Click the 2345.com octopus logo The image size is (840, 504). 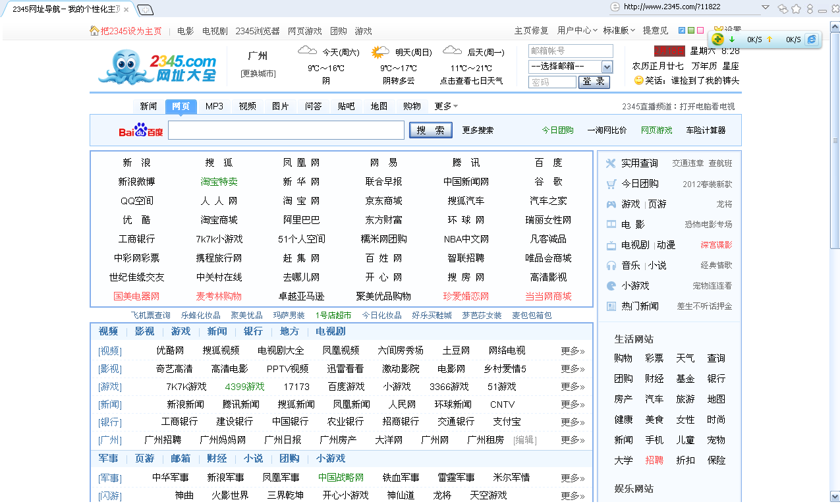157,68
